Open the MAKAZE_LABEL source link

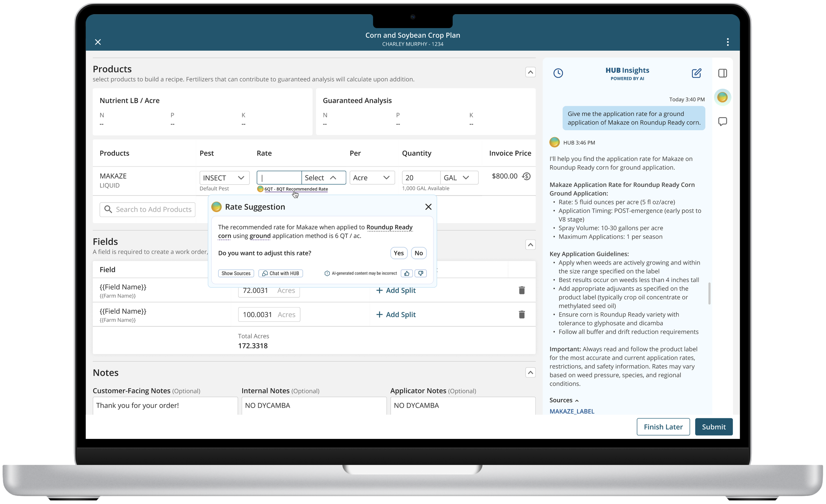tap(572, 411)
